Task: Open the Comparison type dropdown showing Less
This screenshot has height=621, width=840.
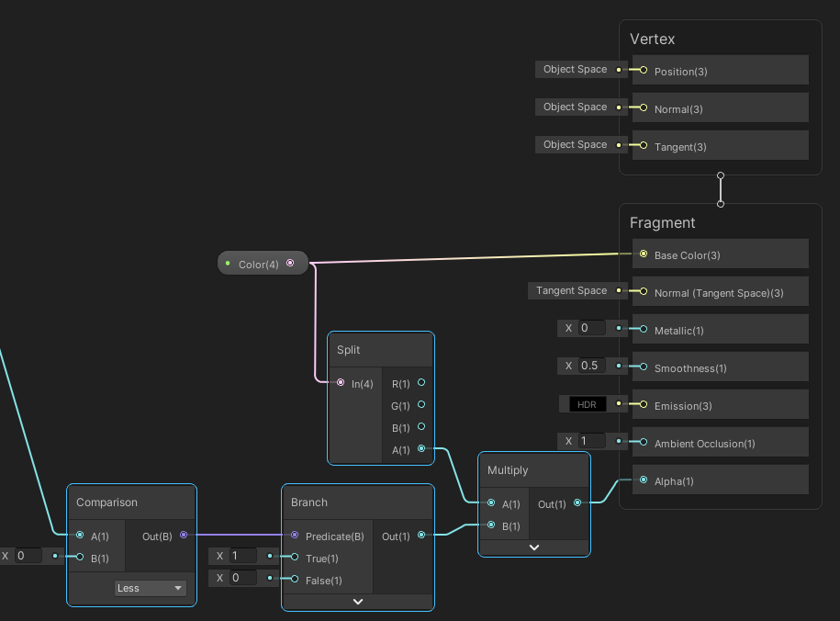Action: (150, 588)
